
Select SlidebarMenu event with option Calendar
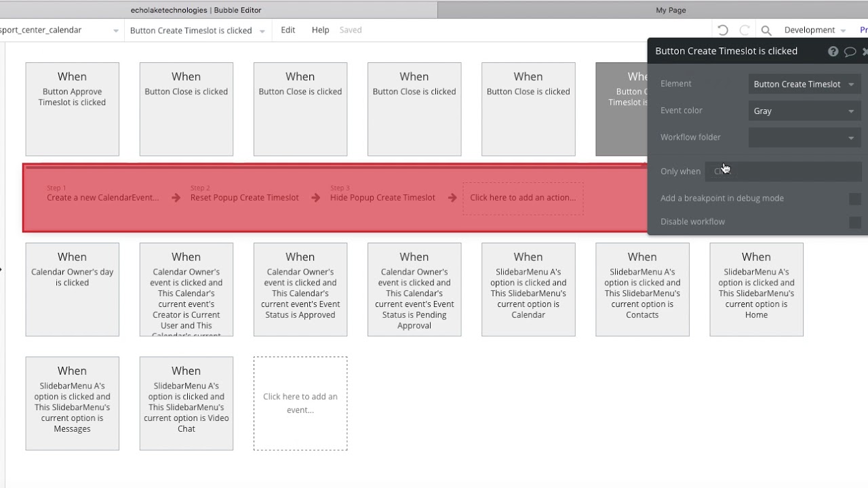tap(528, 289)
